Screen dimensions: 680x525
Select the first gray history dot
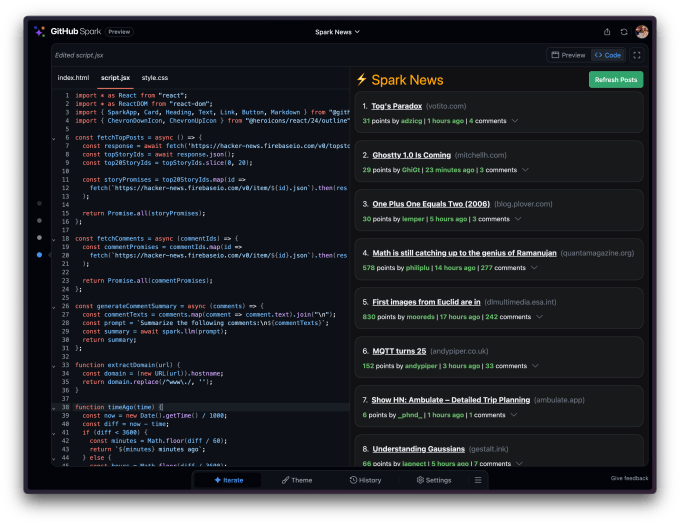point(39,203)
